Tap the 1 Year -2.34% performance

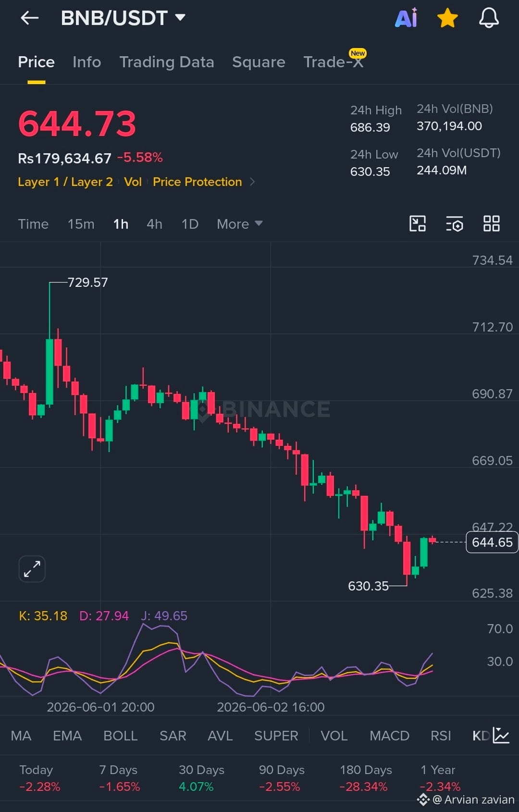(440, 778)
